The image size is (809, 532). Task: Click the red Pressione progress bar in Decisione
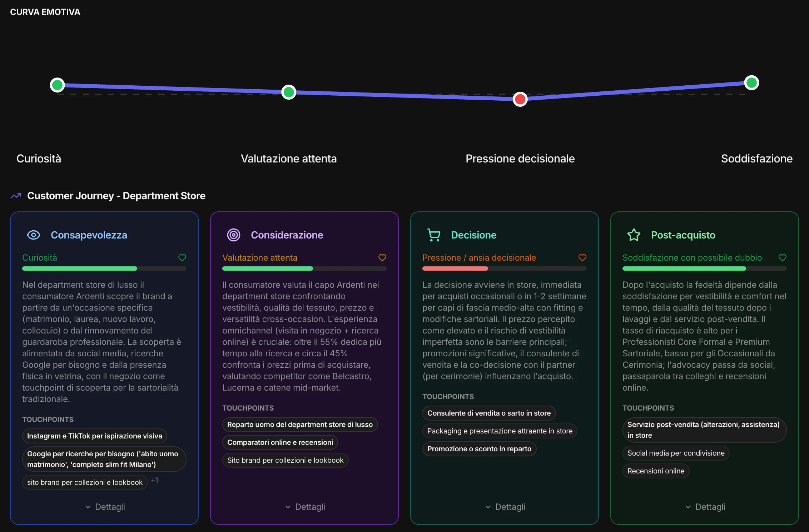pos(505,268)
